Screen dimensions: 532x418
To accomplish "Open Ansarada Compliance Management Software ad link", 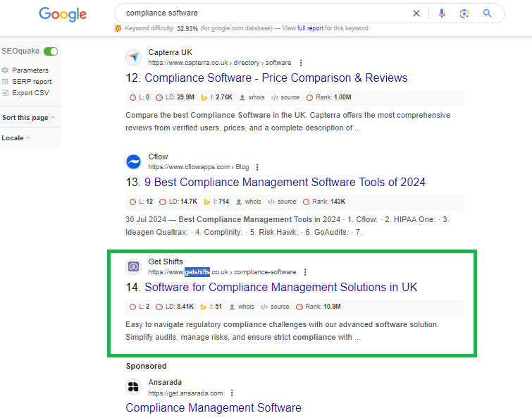I will (x=214, y=407).
